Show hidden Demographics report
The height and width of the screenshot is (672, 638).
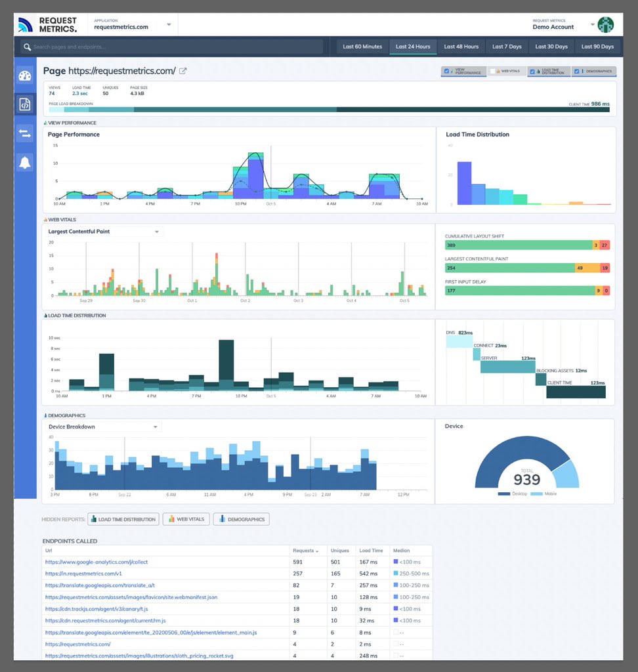click(x=242, y=520)
